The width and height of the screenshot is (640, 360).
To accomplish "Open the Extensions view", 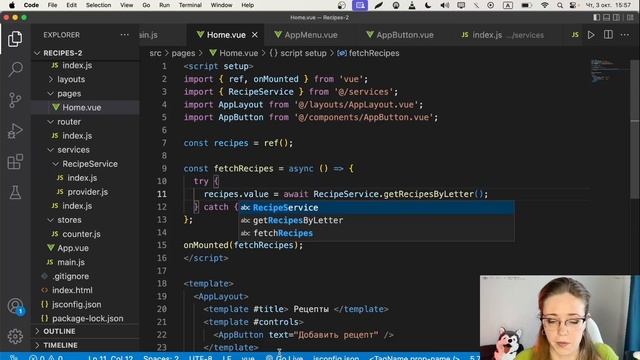I will (15, 162).
